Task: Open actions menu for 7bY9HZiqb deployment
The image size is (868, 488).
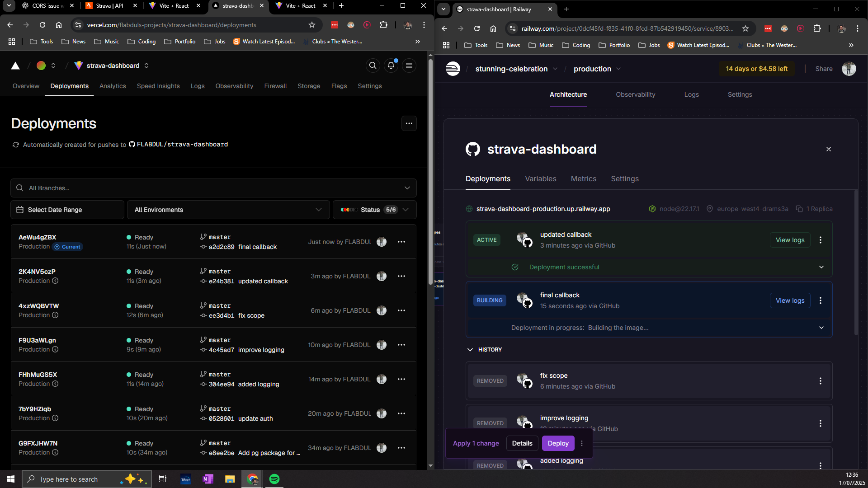Action: click(x=401, y=413)
